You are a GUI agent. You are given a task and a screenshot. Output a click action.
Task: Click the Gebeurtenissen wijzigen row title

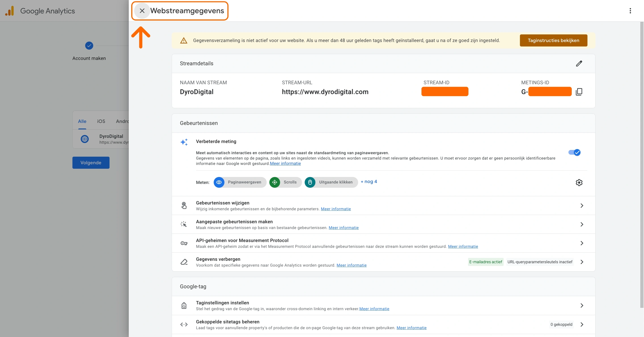(222, 203)
